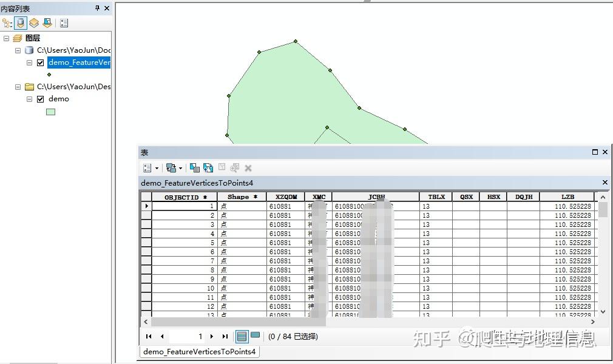This screenshot has width=613, height=364.
Task: Uncheck the demo_FeatureVer layer visibility
Action: [40, 62]
